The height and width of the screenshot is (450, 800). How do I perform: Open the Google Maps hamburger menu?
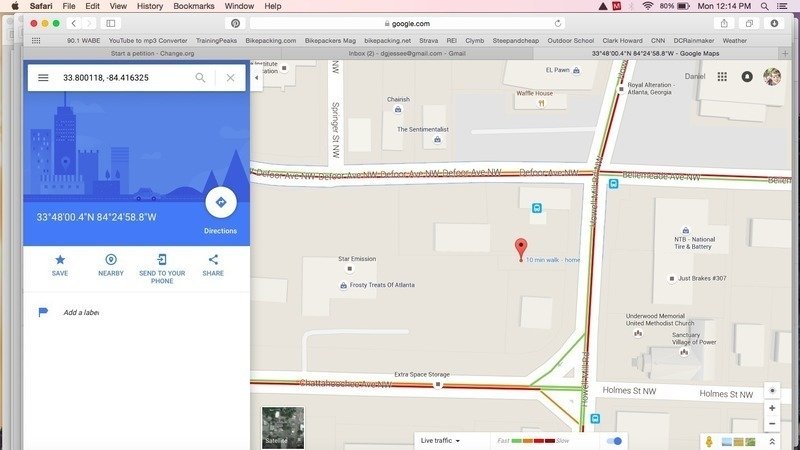(43, 77)
